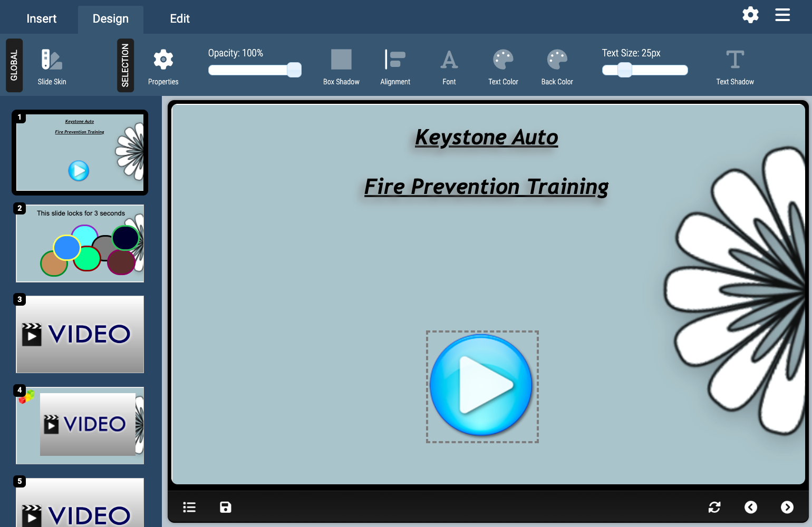Select slide 2 thumbnail

click(x=80, y=243)
